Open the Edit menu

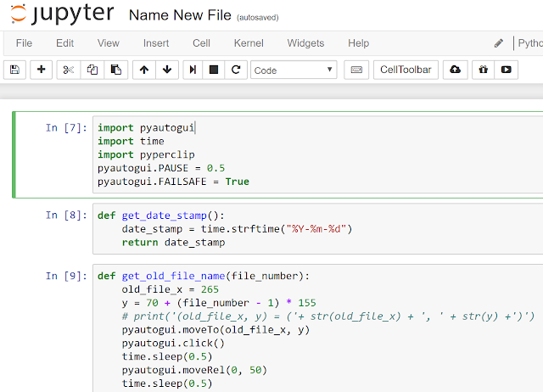coord(64,43)
